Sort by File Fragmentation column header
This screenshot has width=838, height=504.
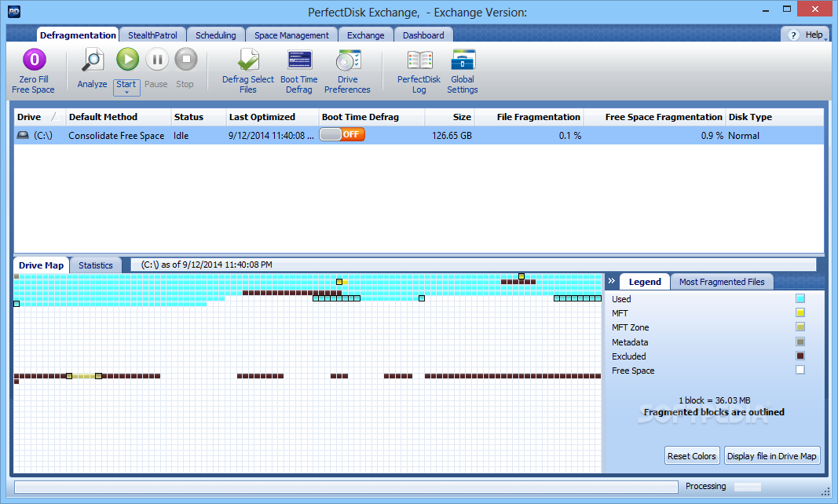tap(529, 117)
